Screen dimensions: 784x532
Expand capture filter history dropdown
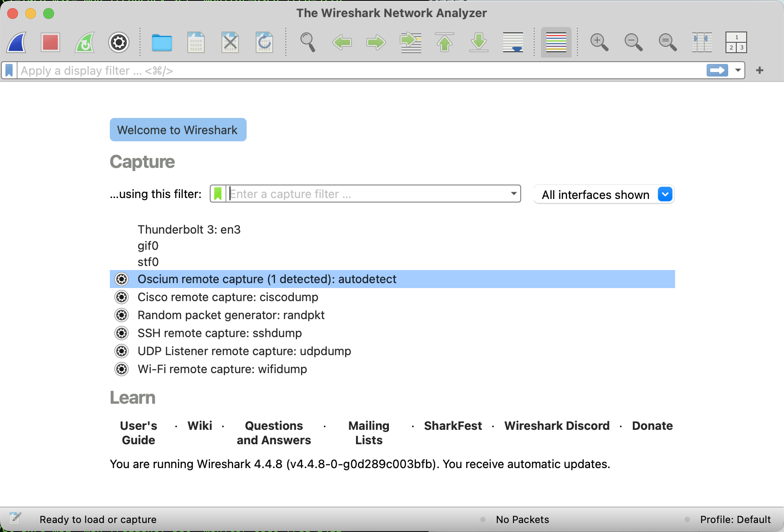click(x=514, y=194)
